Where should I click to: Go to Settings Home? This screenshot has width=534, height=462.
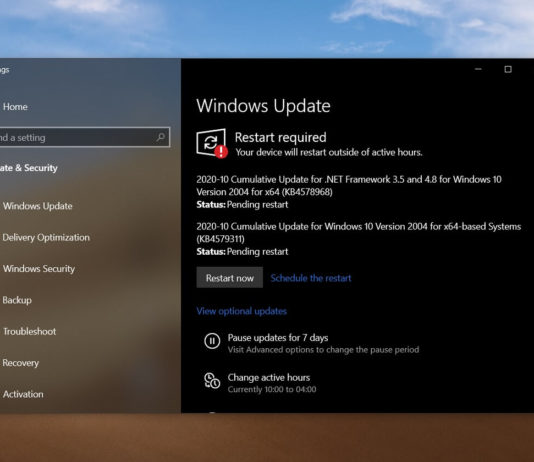point(15,107)
